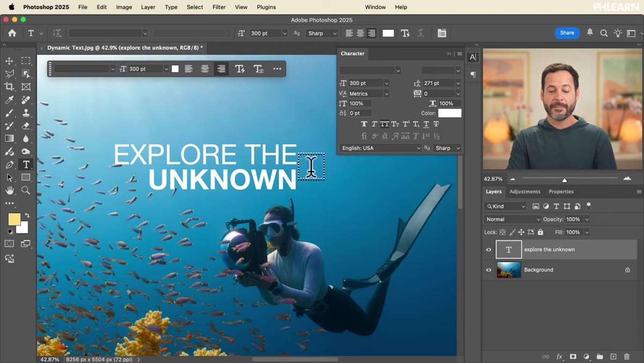Screen dimensions: 644x363
Task: Switch to the Adjustments tab
Action: pos(525,192)
